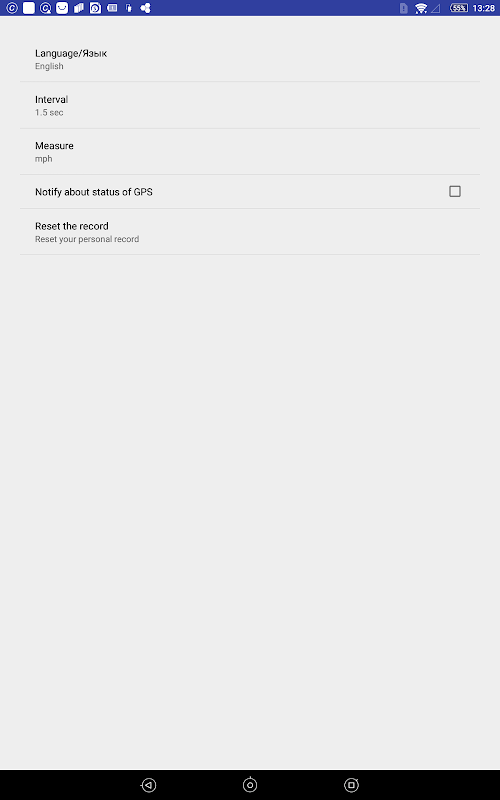The height and width of the screenshot is (800, 500).
Task: Open the Interval setting
Action: click(x=250, y=105)
